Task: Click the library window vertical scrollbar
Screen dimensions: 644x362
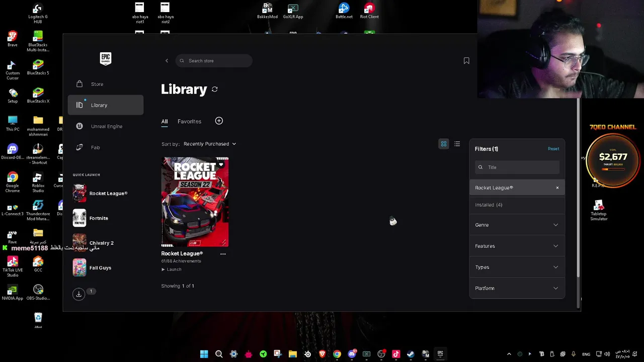Action: pyautogui.click(x=579, y=187)
